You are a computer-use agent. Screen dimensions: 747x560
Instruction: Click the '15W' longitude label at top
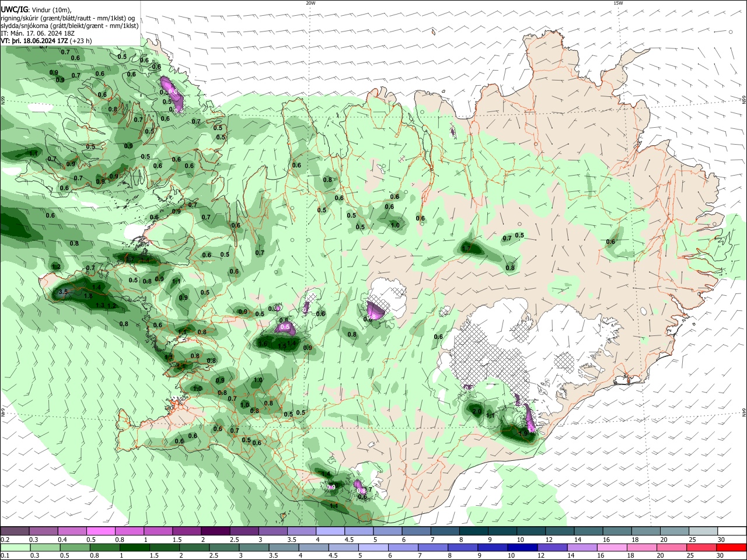click(x=618, y=3)
